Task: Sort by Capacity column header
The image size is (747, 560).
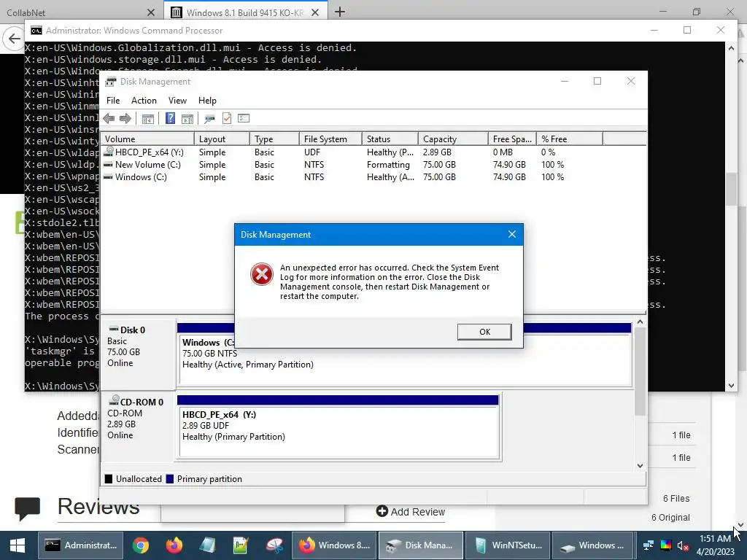Action: click(x=453, y=139)
